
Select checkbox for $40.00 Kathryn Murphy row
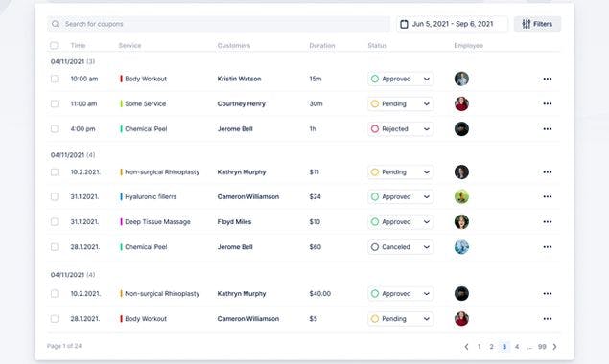click(55, 294)
